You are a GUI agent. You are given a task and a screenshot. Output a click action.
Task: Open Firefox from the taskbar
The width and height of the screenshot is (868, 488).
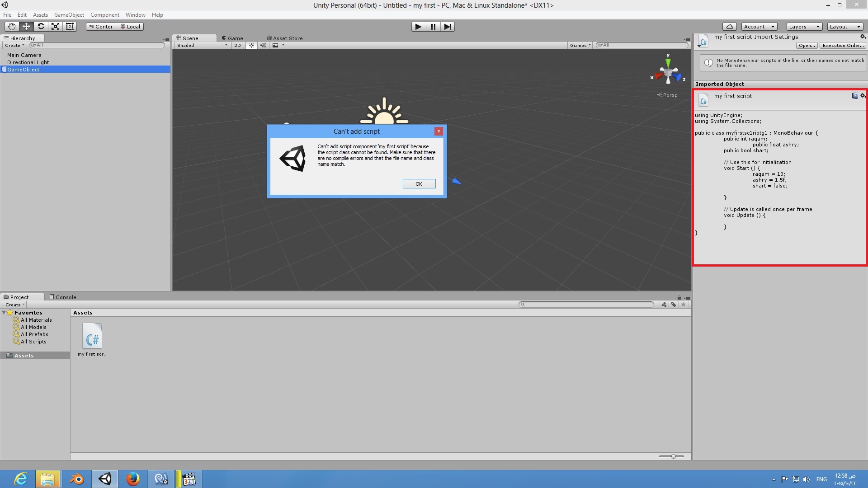[133, 479]
